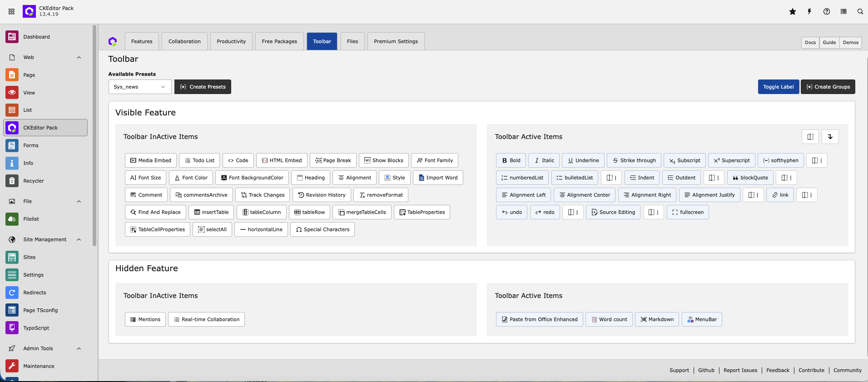Image resolution: width=868 pixels, height=382 pixels.
Task: Collapse the Web module group
Action: click(x=79, y=58)
